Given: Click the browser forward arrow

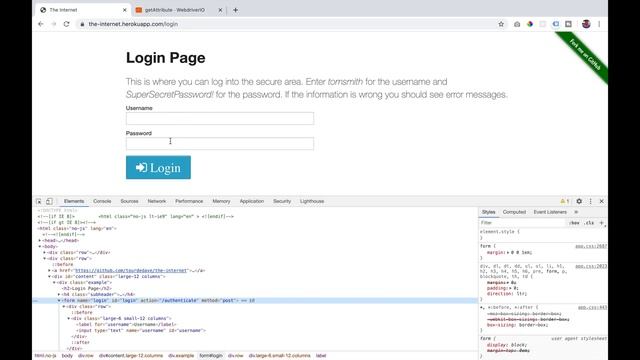Looking at the screenshot, I should (53, 24).
